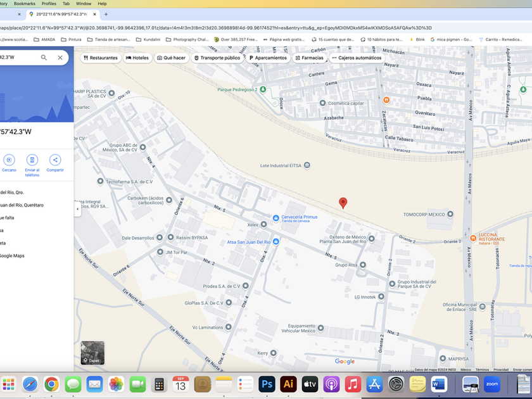This screenshot has height=399, width=532.
Task: Click the Vc Laminations marker
Action: point(229,327)
